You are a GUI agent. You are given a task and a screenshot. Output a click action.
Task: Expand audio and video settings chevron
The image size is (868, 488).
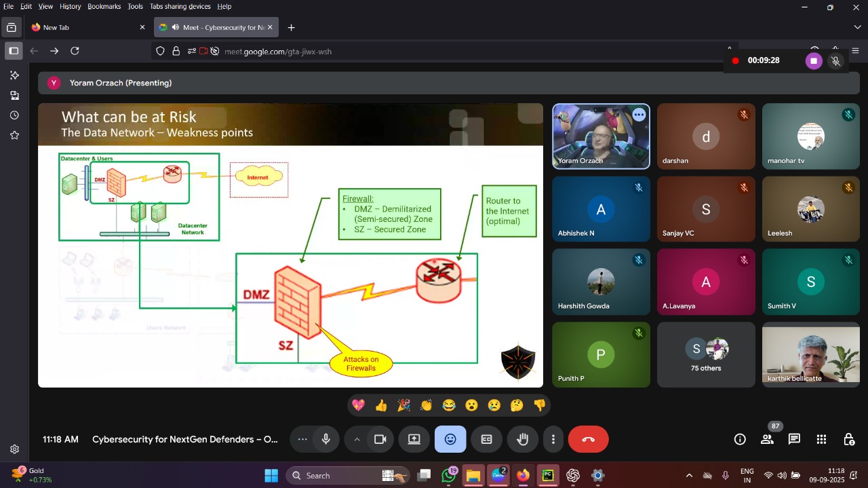pyautogui.click(x=357, y=439)
